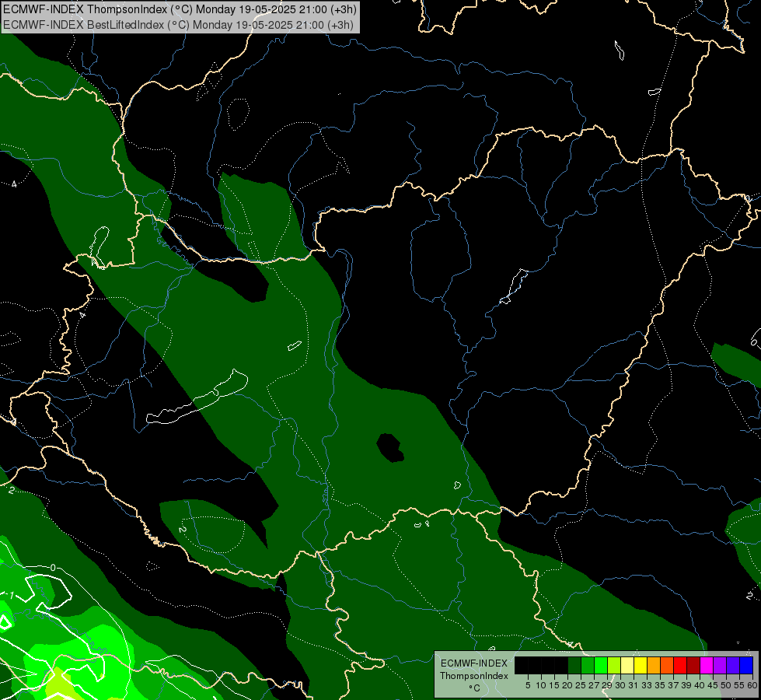
Task: Pick the purple 45–50 legend swatch
Action: tap(720, 665)
